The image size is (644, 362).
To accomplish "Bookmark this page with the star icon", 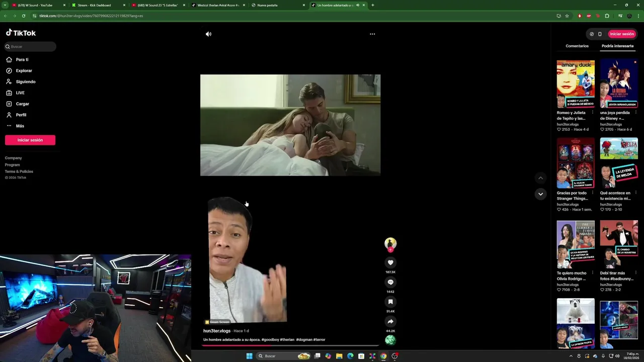I will (x=567, y=16).
